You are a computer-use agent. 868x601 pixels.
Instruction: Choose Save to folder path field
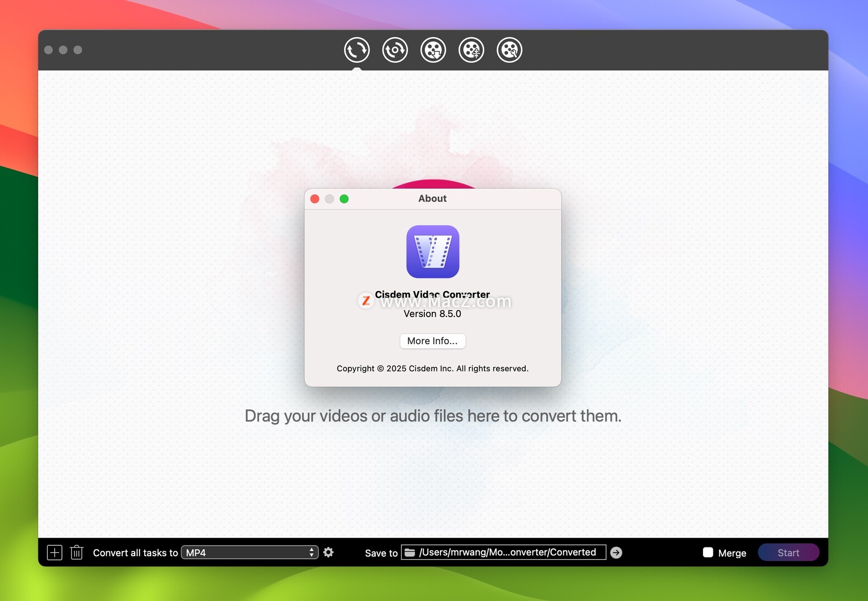point(504,552)
